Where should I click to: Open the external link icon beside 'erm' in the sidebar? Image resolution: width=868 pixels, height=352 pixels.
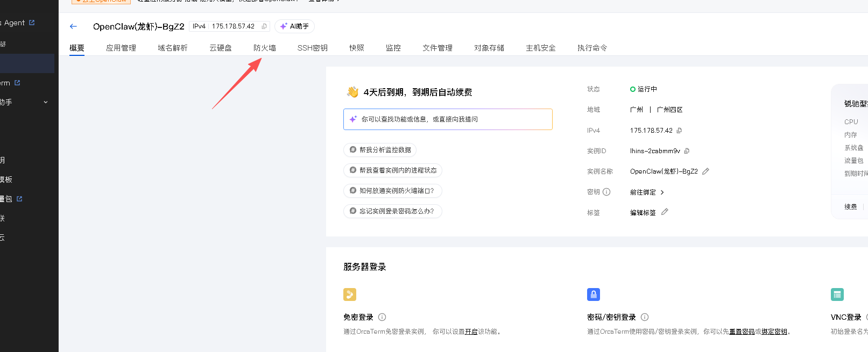pos(17,83)
